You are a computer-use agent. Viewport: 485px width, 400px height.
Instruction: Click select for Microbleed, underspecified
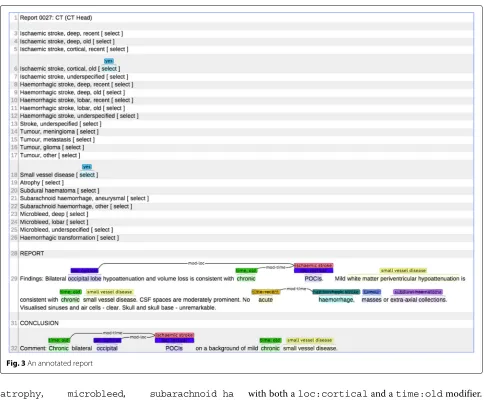point(102,230)
